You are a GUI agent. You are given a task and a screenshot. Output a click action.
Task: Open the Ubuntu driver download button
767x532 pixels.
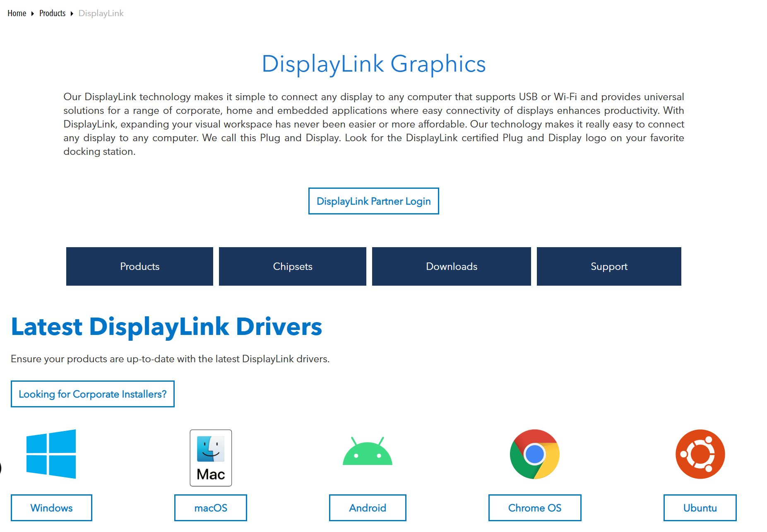[x=700, y=508]
